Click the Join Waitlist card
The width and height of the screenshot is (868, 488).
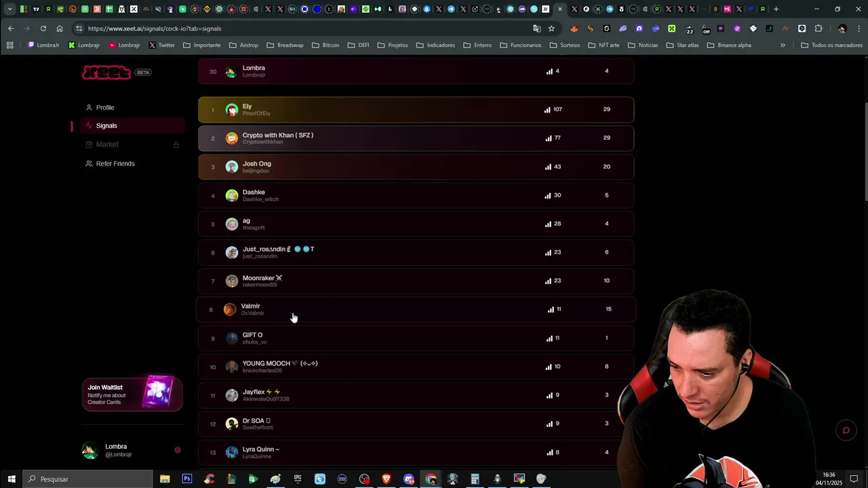132,394
